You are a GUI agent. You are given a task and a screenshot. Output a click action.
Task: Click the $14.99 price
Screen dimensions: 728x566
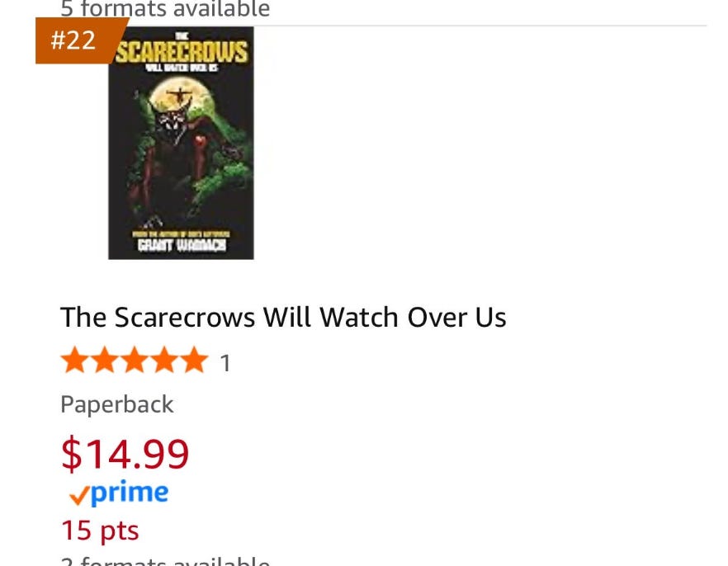pos(125,453)
